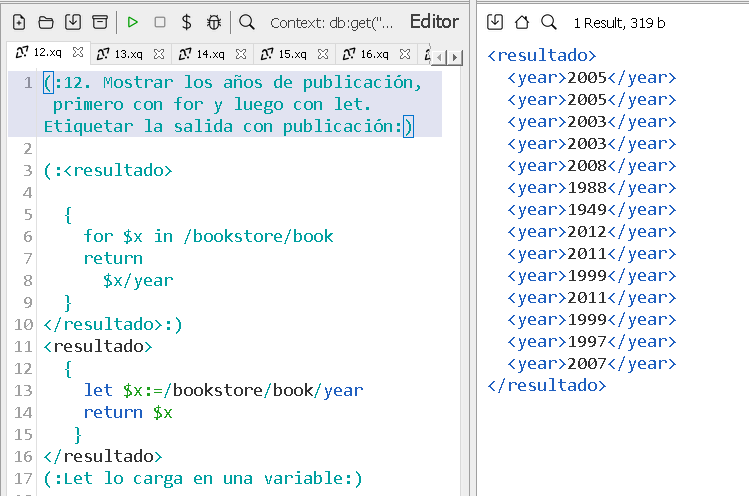
Task: Stop query execution
Action: coord(160,22)
